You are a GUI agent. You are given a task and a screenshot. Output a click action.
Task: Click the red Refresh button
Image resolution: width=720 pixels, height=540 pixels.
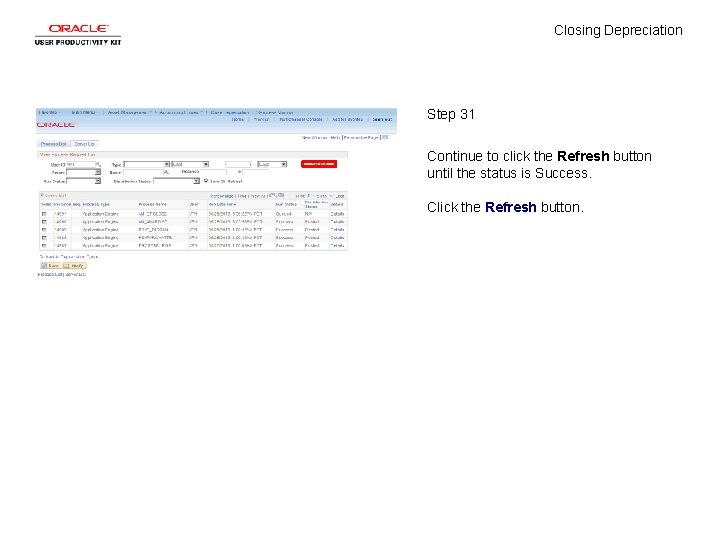tap(319, 164)
